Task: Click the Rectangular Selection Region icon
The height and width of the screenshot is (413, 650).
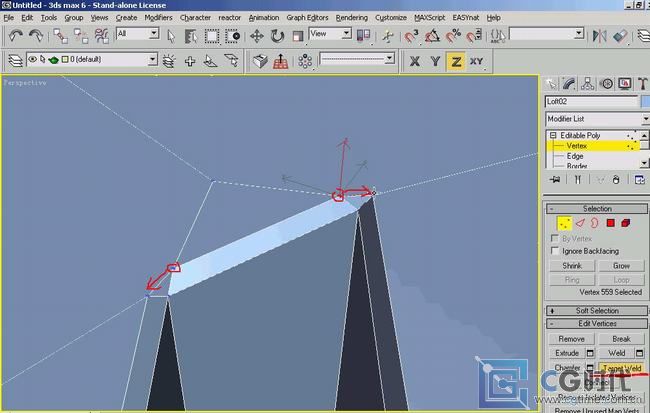Action: [x=212, y=36]
